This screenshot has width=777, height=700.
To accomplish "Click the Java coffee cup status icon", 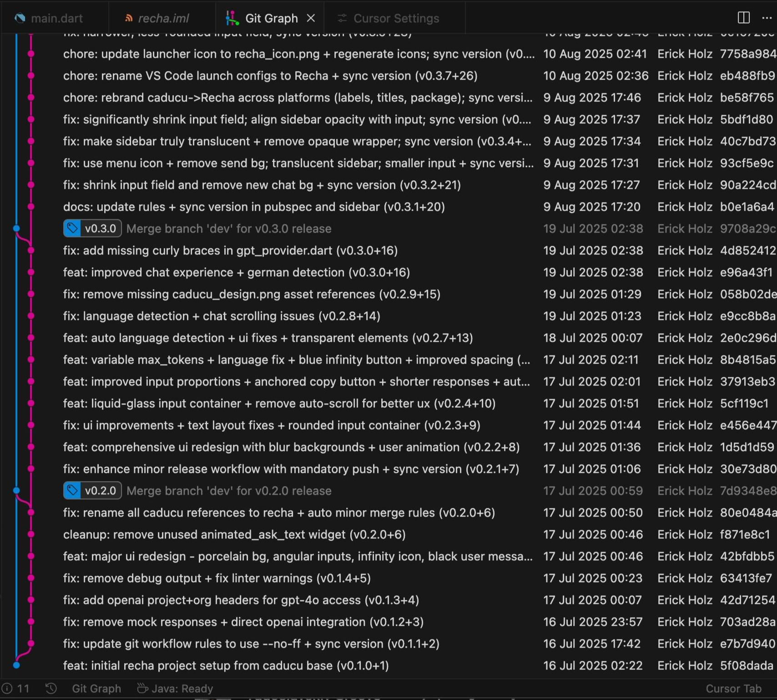I will 142,688.
